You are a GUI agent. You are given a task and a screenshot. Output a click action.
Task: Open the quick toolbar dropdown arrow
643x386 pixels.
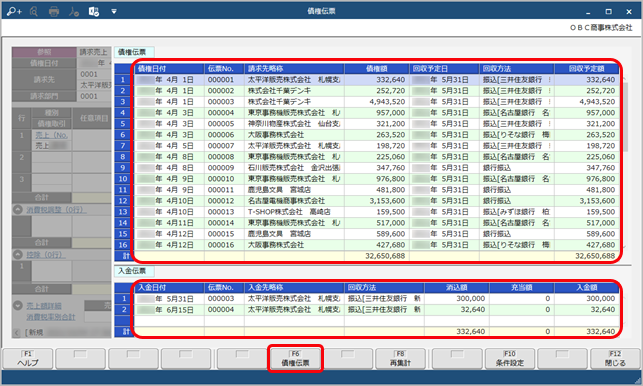[x=114, y=11]
